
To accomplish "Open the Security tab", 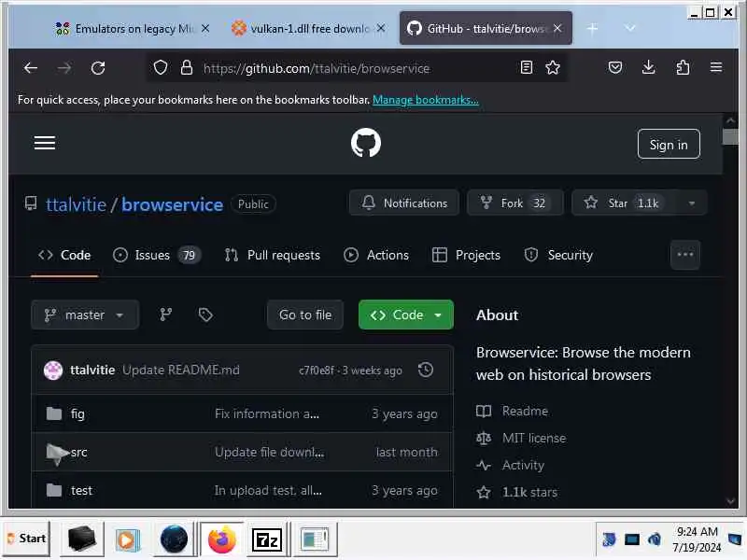I will [558, 255].
